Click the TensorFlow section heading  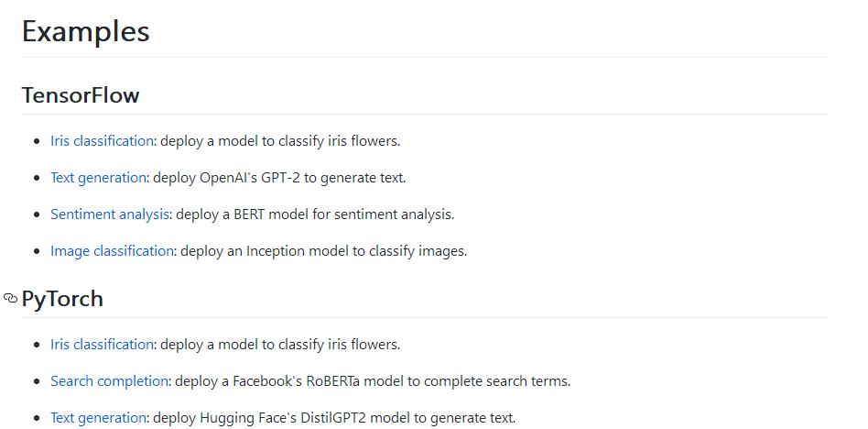coord(81,95)
